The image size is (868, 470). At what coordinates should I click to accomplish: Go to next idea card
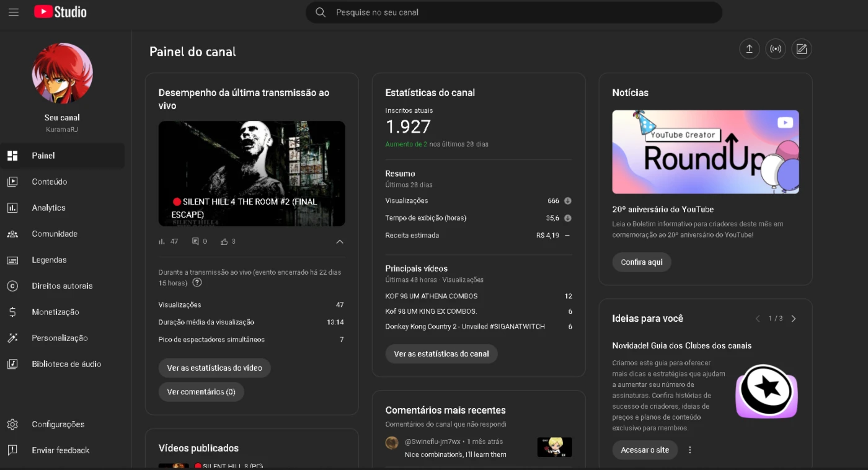click(794, 319)
